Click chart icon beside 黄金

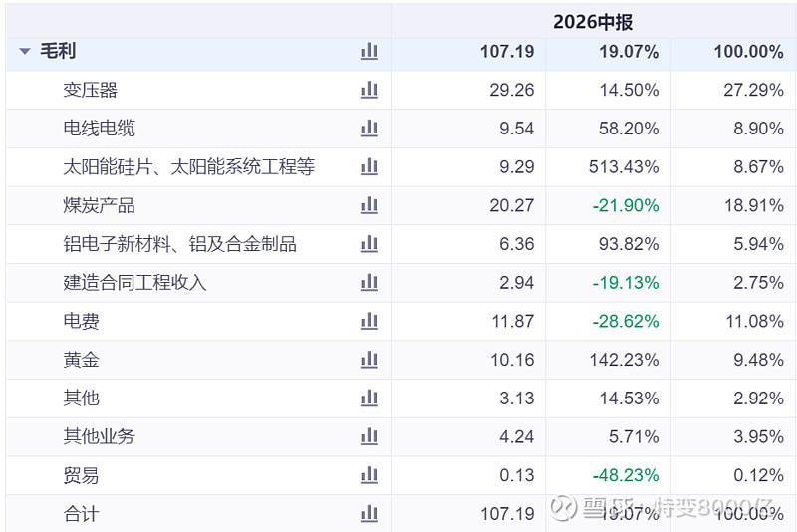point(369,360)
